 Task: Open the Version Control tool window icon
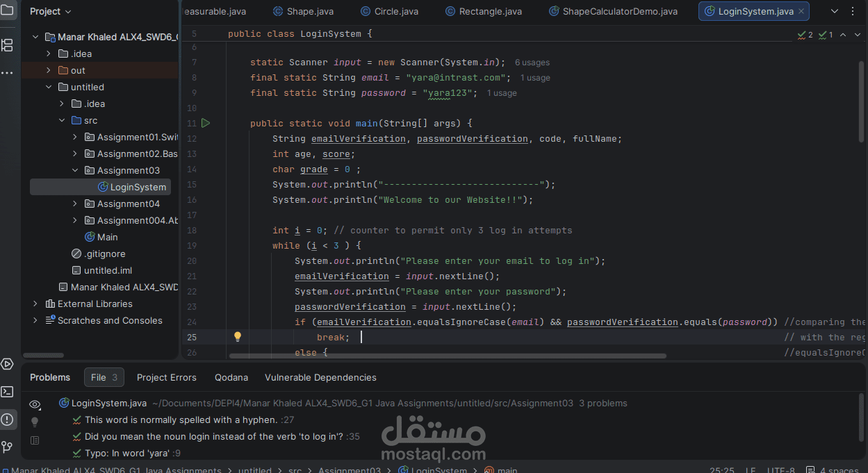coord(8,447)
